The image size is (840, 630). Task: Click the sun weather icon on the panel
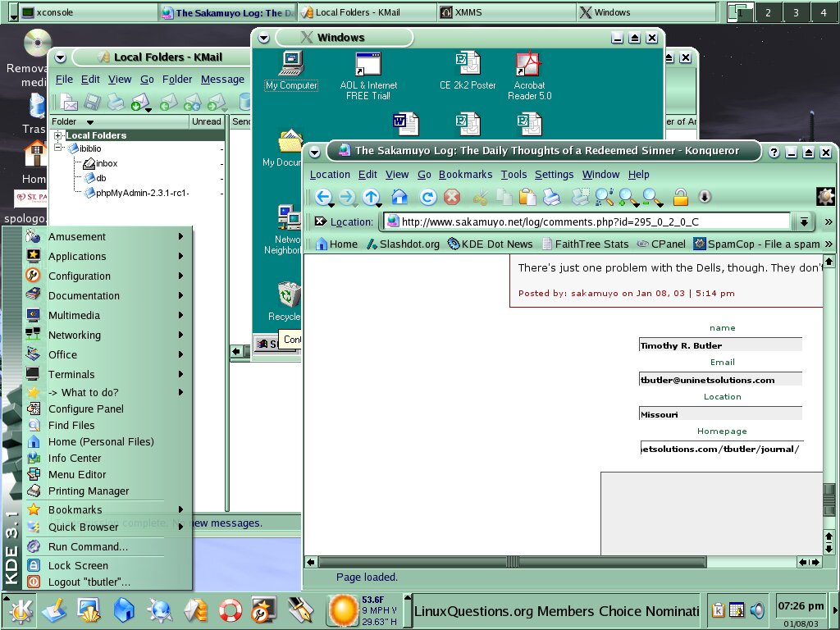343,610
